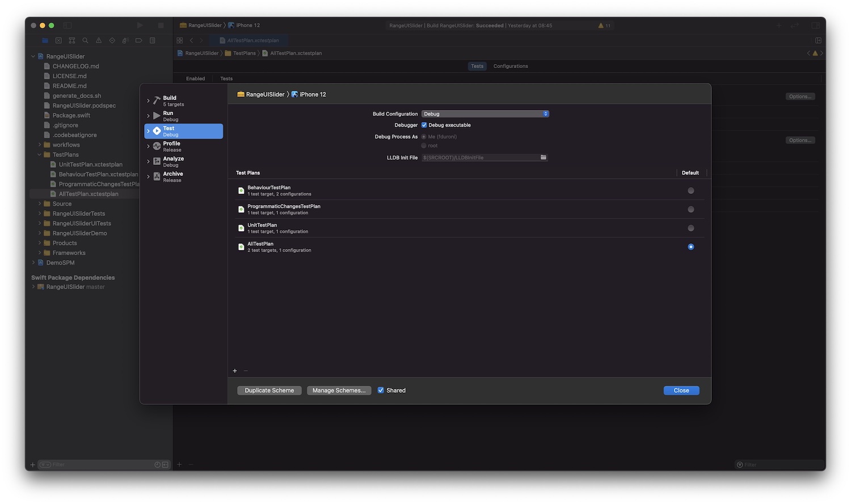The height and width of the screenshot is (504, 851).
Task: Select the Archive Release scheme action
Action: point(184,177)
